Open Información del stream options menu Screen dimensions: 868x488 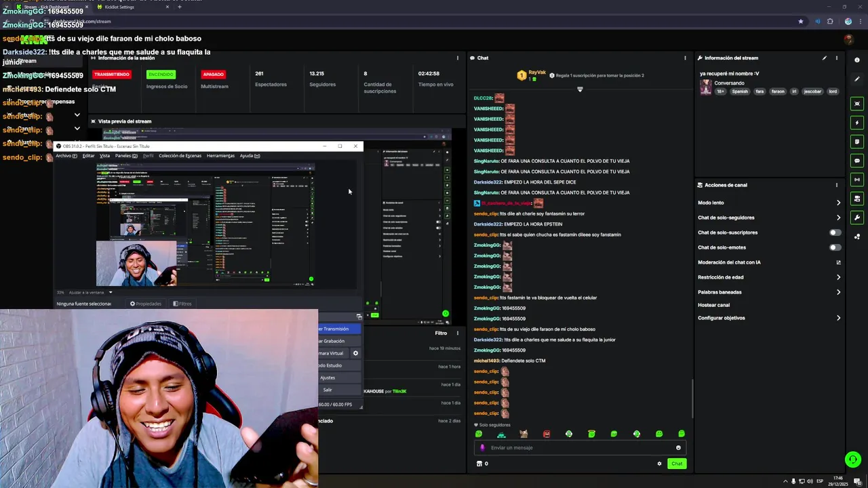coord(837,58)
